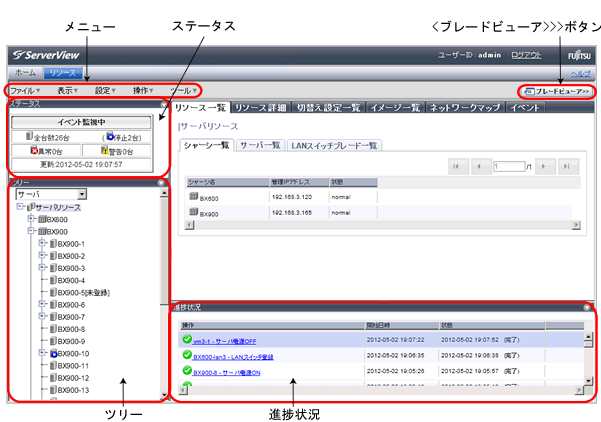Select BX900-4 in the tree
This screenshot has width=601, height=422.
(x=71, y=281)
